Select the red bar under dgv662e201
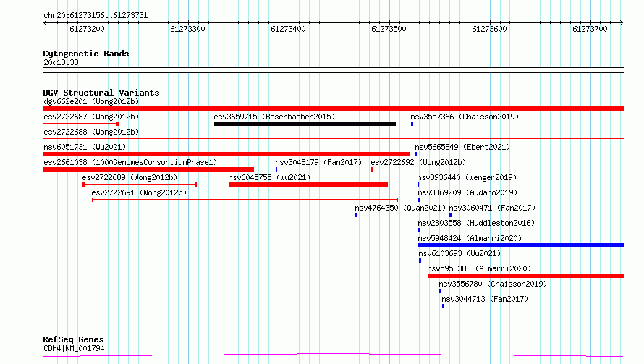Screen dimensions: 644x364 pyautogui.click(x=333, y=109)
